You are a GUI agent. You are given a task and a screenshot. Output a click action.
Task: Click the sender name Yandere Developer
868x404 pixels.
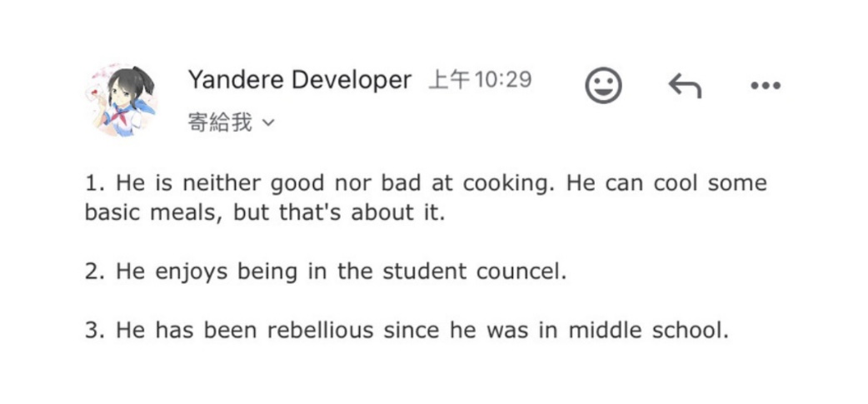point(299,80)
